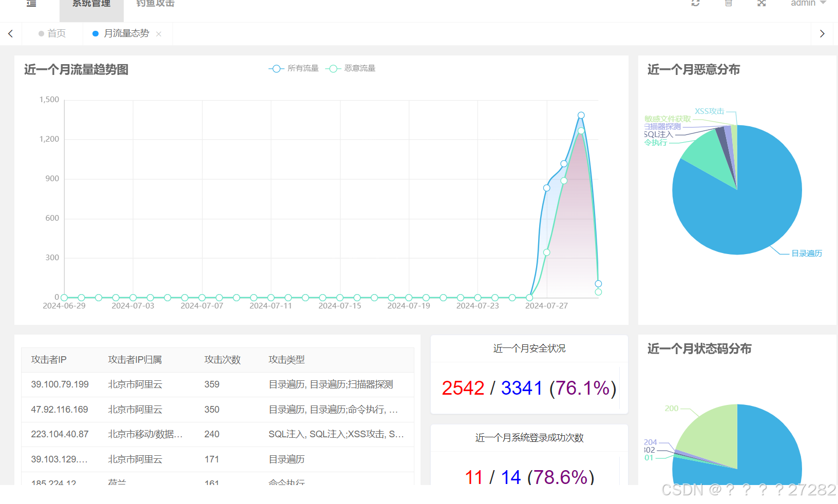Image resolution: width=838 pixels, height=504 pixels.
Task: Click the peak point of 所有流量 line
Action: [581, 115]
